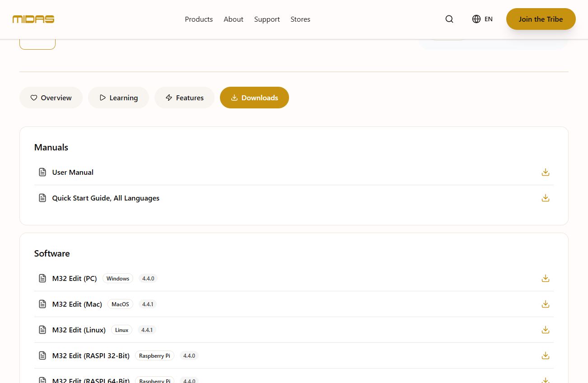
Task: Open Quick Start Guide, All Languages
Action: [106, 198]
